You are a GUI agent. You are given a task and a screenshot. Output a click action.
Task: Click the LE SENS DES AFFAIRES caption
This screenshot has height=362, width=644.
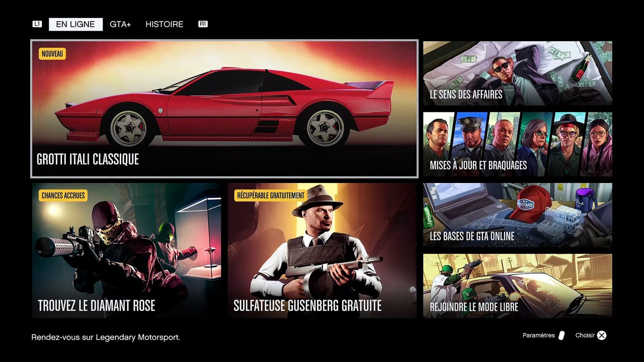[x=466, y=95]
